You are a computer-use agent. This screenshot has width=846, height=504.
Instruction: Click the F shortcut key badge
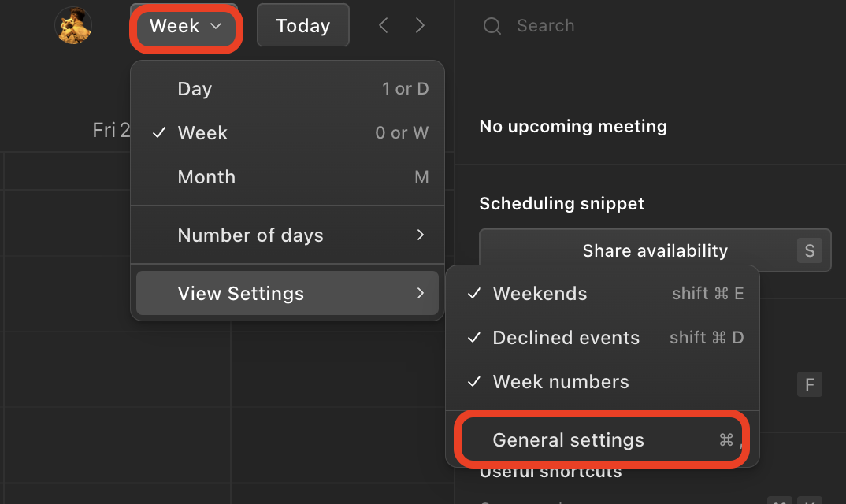809,385
